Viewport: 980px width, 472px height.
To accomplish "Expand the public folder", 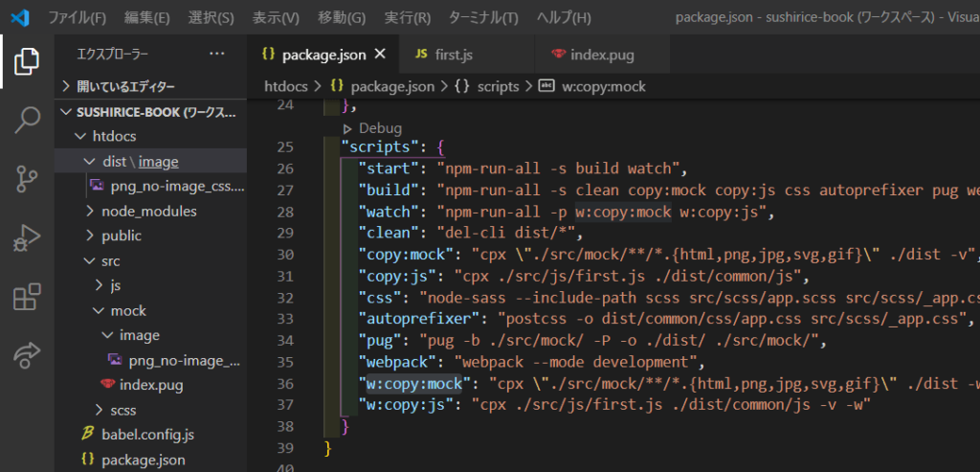I will pos(150,236).
